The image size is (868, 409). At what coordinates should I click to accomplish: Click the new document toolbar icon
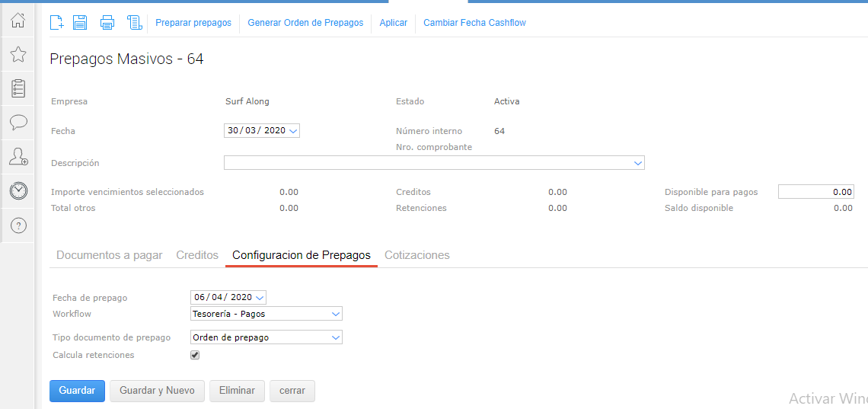click(x=56, y=23)
